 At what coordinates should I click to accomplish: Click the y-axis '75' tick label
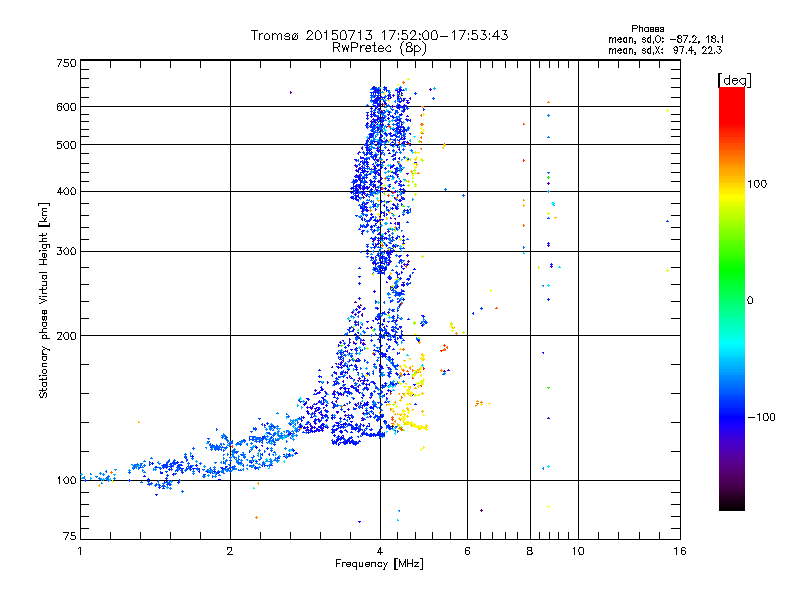tap(70, 536)
